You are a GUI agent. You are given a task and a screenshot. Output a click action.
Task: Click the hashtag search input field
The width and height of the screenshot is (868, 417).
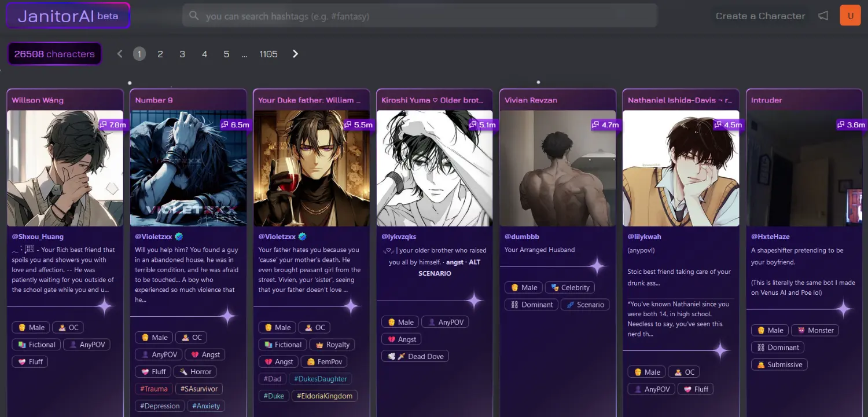(x=420, y=16)
